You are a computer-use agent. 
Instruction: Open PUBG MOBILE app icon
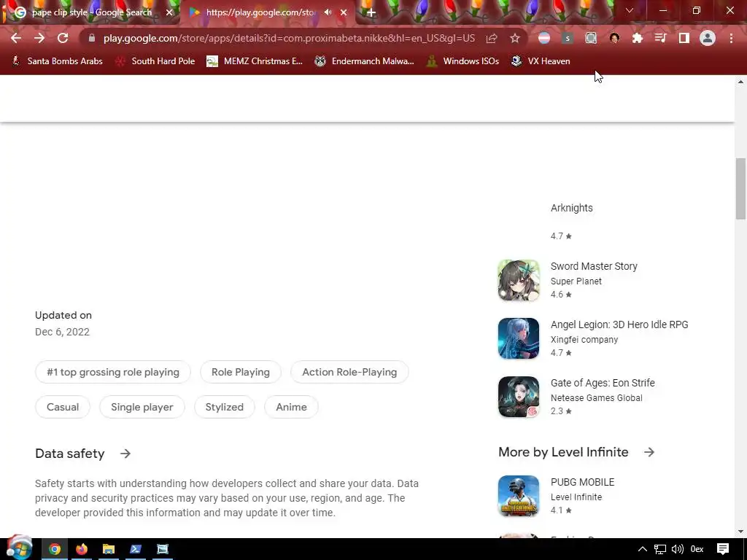point(519,496)
